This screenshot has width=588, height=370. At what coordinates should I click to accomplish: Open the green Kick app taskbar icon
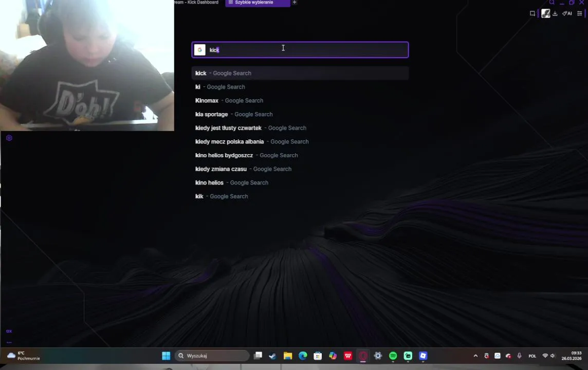408,356
